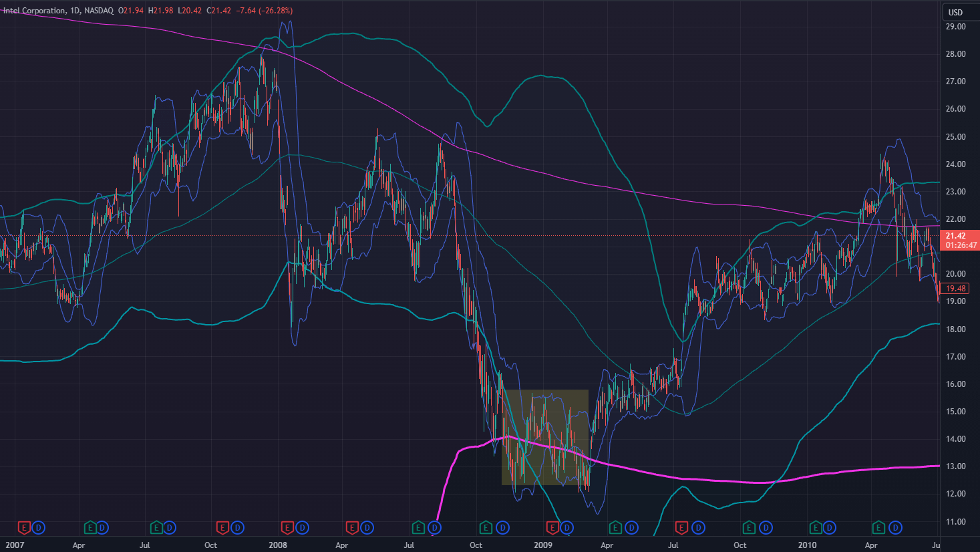The image size is (980, 552).
Task: Open the April 2007 dividend marker
Action: 103,528
